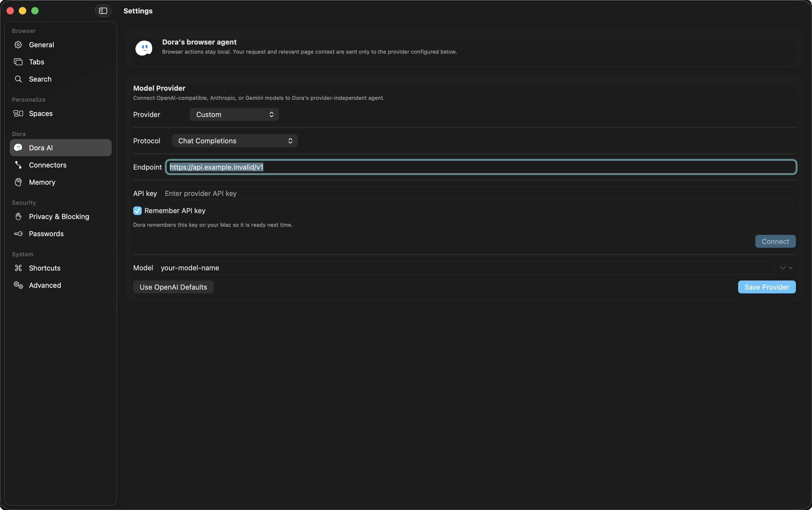Click Use OpenAI Defaults button
This screenshot has height=510, width=812.
(173, 287)
